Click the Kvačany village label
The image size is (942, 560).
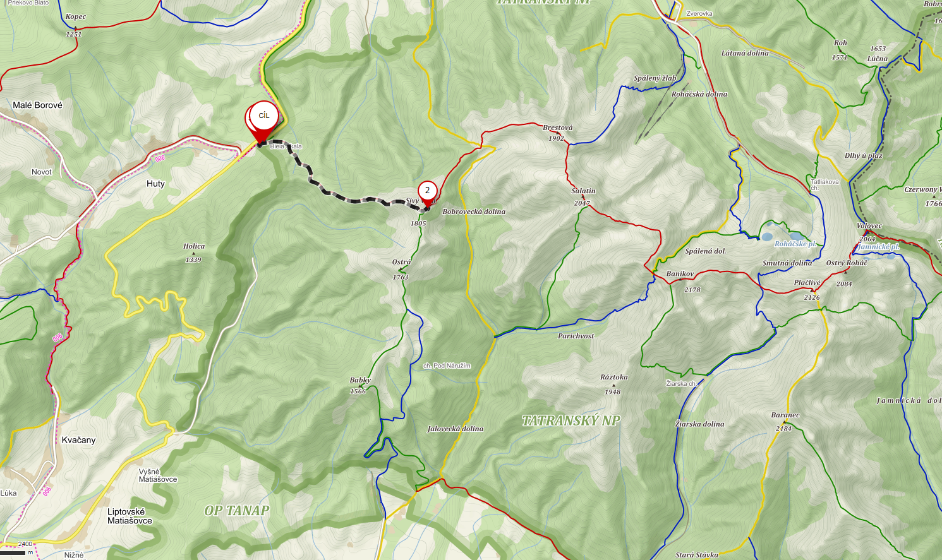tap(78, 440)
